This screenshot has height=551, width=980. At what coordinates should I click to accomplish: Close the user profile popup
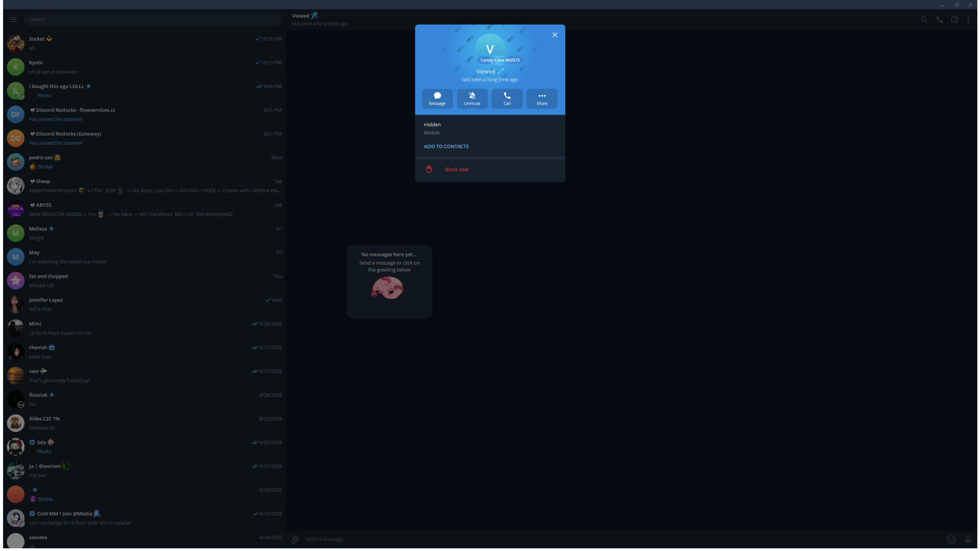click(x=555, y=35)
